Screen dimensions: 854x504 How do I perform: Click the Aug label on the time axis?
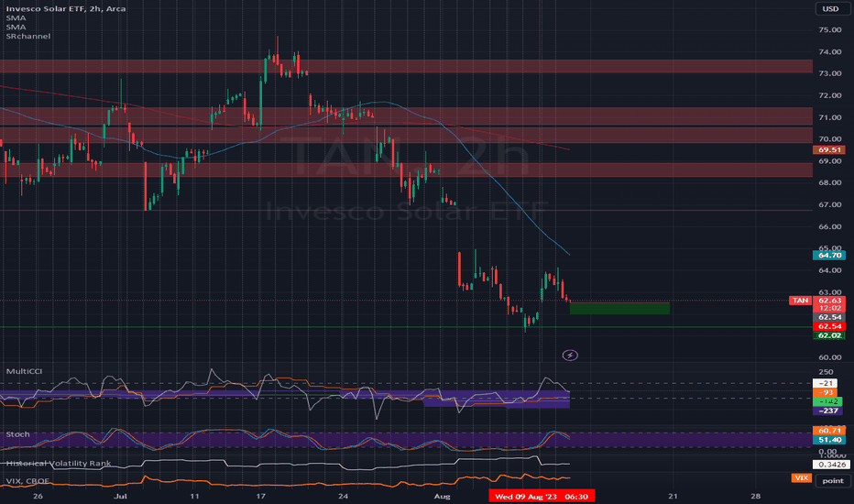point(442,497)
